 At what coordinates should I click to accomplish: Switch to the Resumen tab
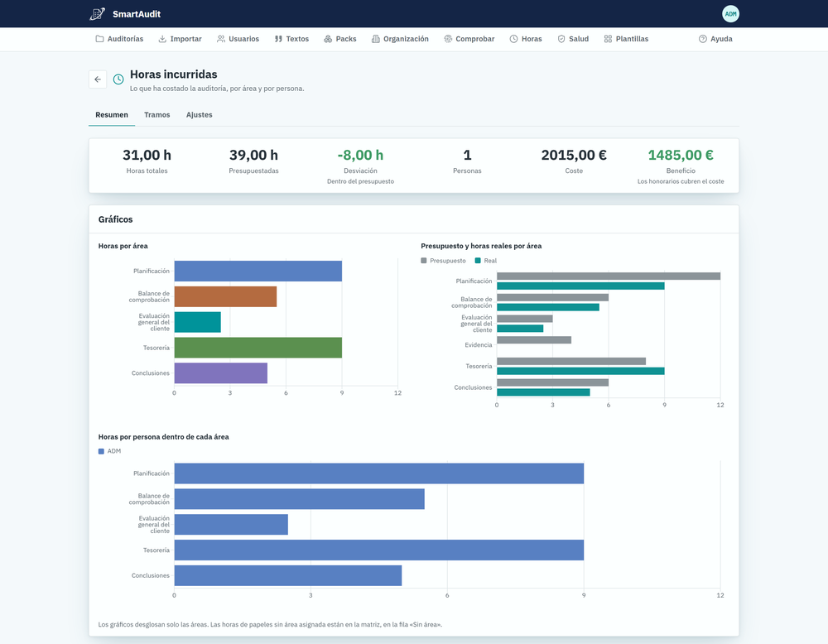pos(112,114)
